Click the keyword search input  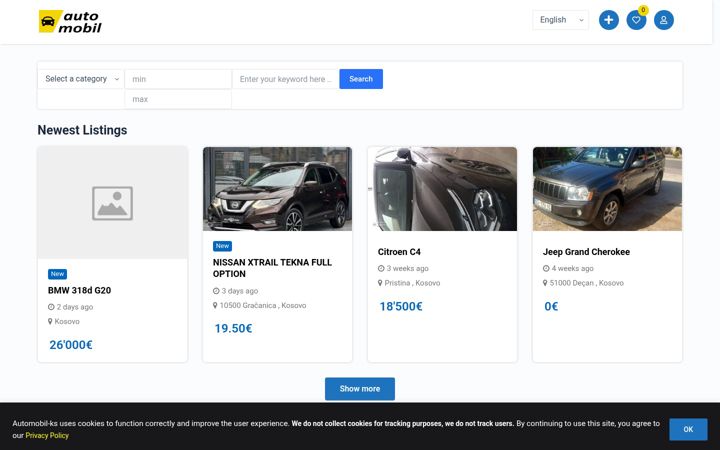click(x=286, y=79)
